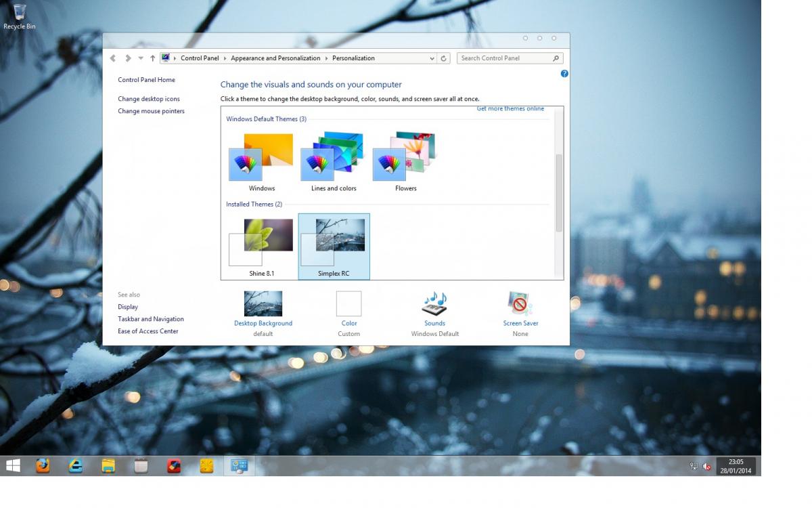Click the volume icon in the system tray
This screenshot has width=812, height=508.
pos(707,466)
